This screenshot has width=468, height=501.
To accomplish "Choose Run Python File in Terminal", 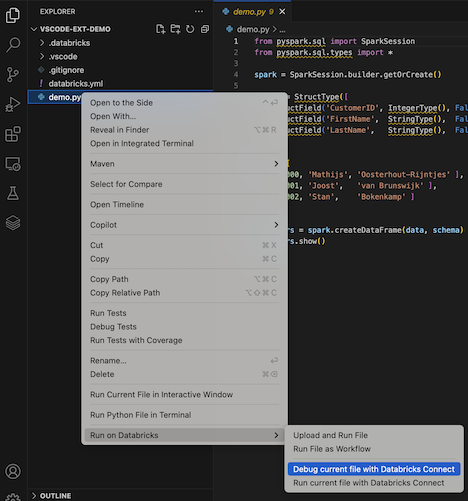I will 184,415.
